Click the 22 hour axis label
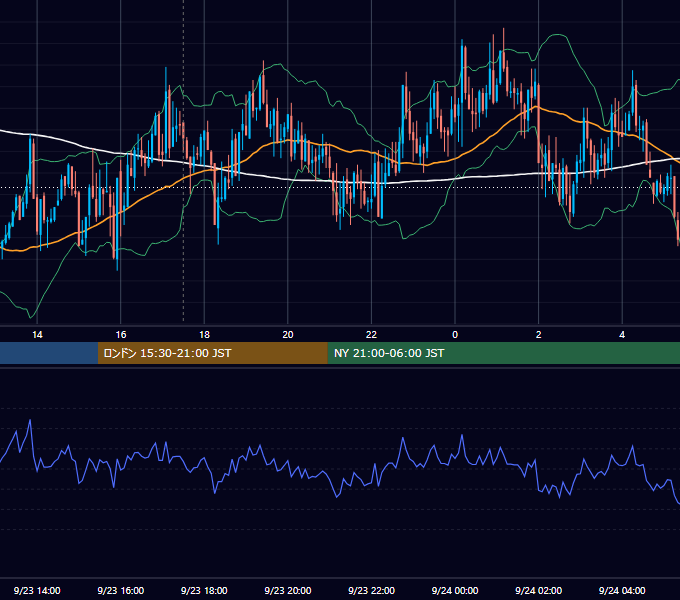Image resolution: width=680 pixels, height=600 pixels. pyautogui.click(x=372, y=335)
